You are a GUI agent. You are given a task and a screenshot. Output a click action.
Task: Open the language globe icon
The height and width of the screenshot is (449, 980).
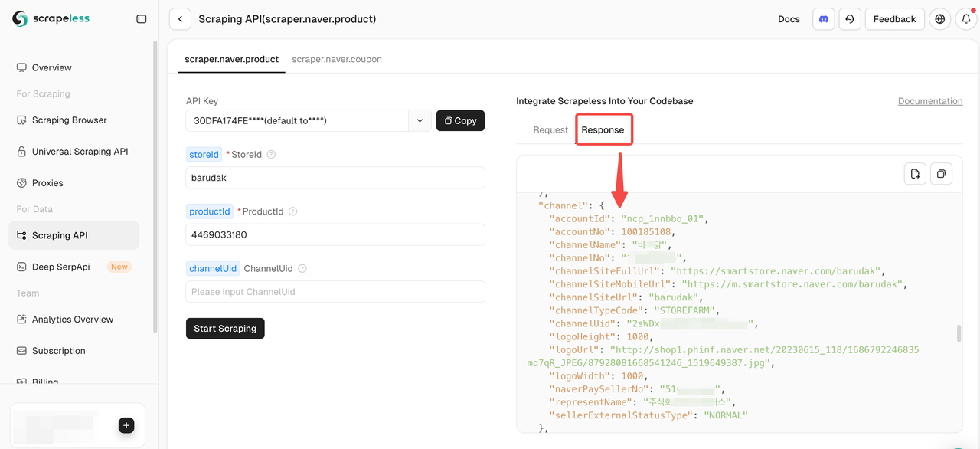(940, 19)
